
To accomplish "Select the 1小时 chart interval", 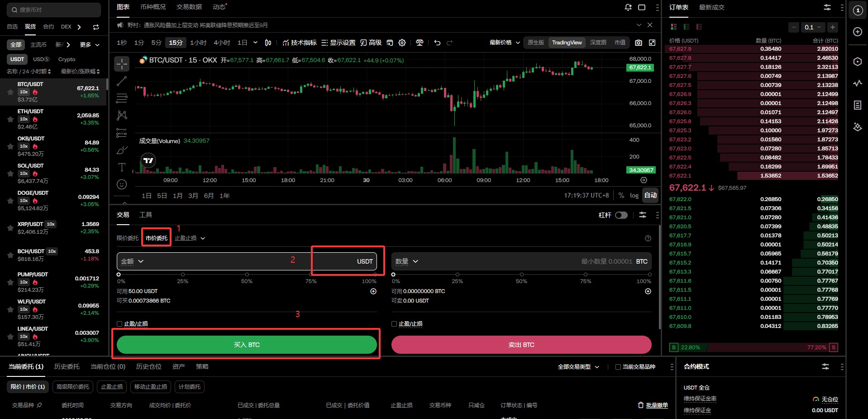I will tap(198, 43).
